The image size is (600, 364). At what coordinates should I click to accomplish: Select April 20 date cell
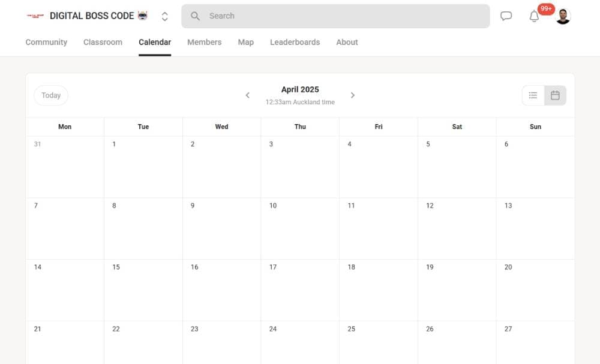535,290
